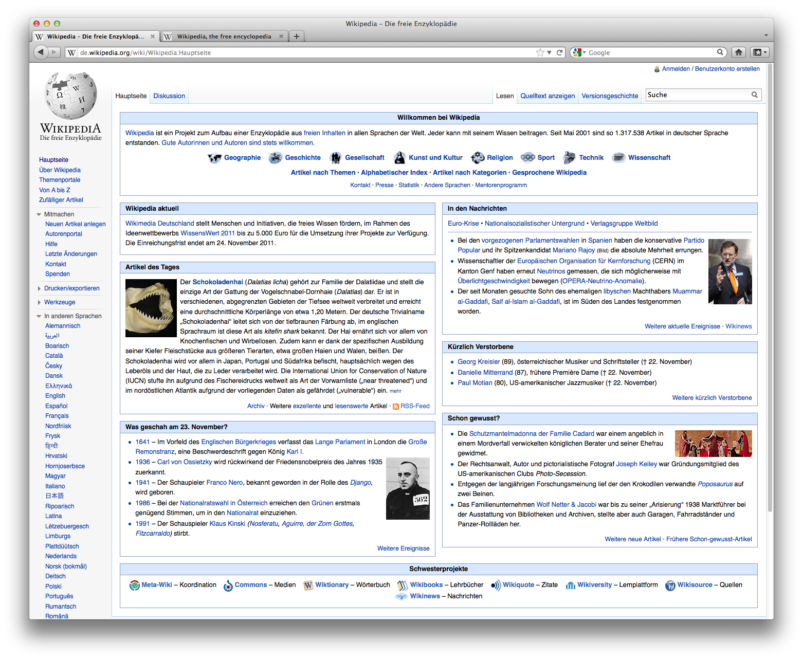Open the shark jaw article thumbnail
This screenshot has height=660, width=803.
tap(151, 308)
